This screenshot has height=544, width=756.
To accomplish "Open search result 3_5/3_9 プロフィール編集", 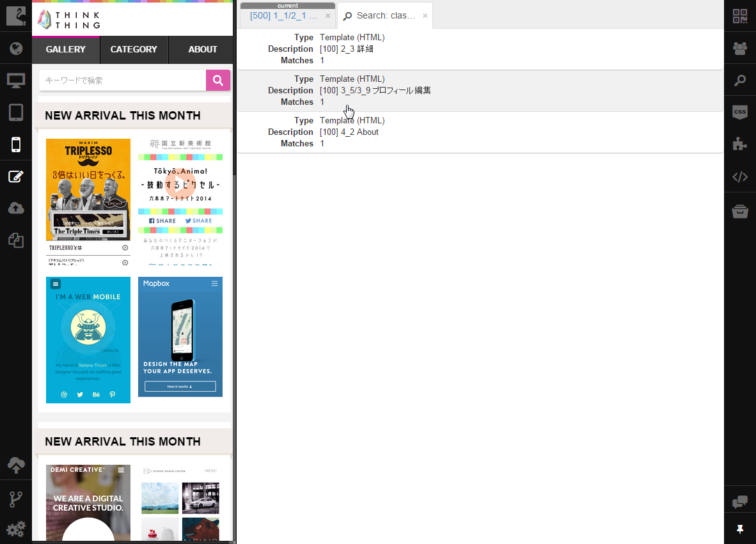I will click(480, 91).
